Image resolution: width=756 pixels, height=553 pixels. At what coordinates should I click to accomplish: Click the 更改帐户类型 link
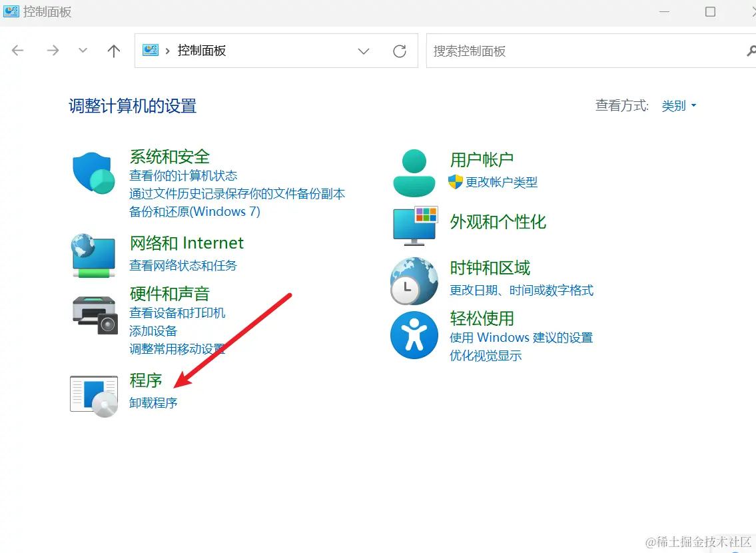502,183
